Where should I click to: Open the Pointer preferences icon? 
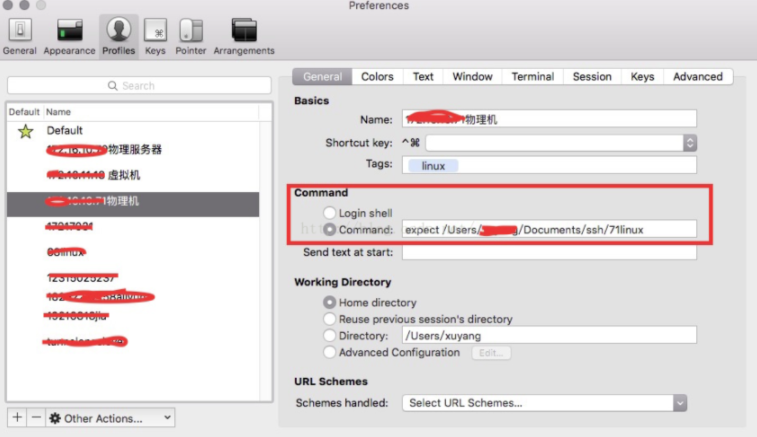(x=191, y=36)
